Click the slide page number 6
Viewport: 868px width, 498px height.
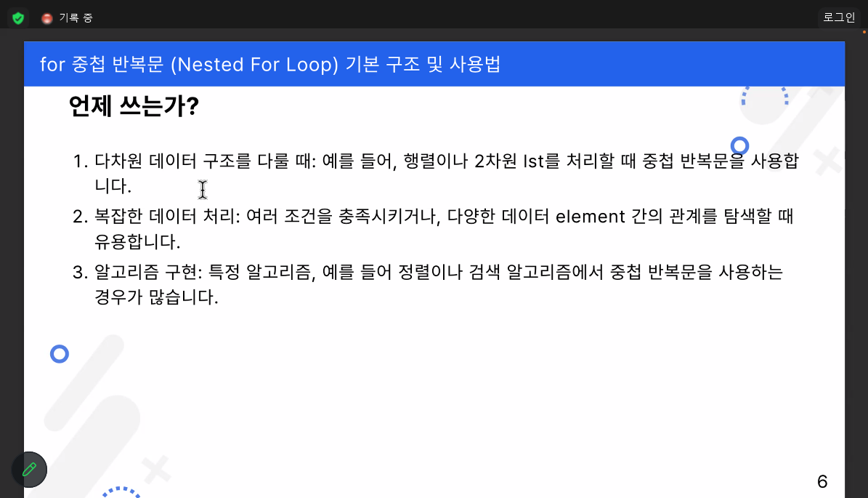pyautogui.click(x=822, y=481)
